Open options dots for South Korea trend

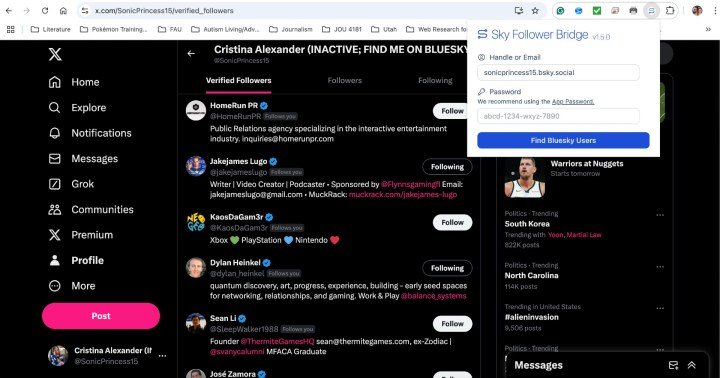coord(660,215)
